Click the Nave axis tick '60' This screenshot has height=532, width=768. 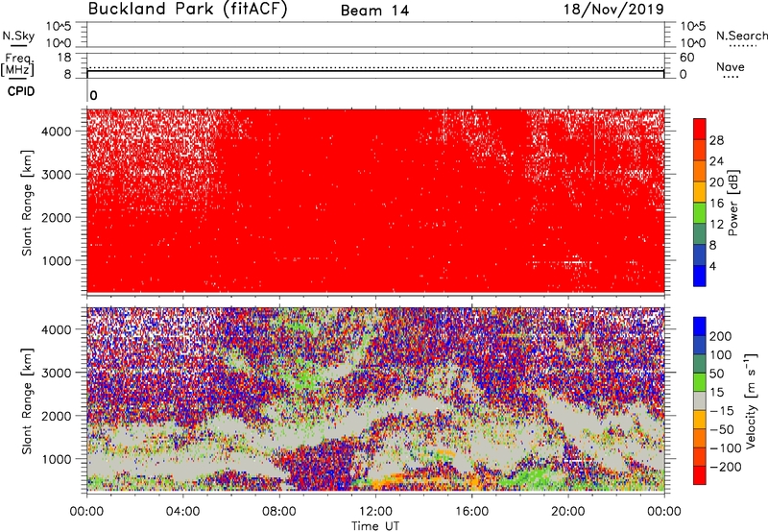[686, 58]
